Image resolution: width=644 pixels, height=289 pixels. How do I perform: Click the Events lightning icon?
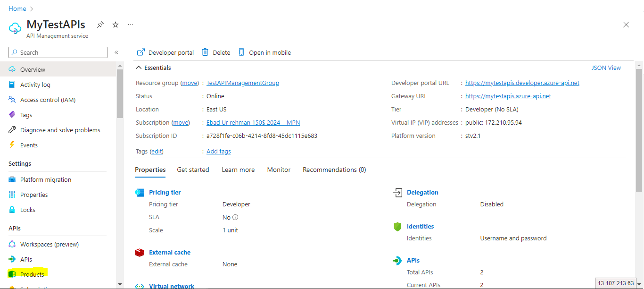12,145
